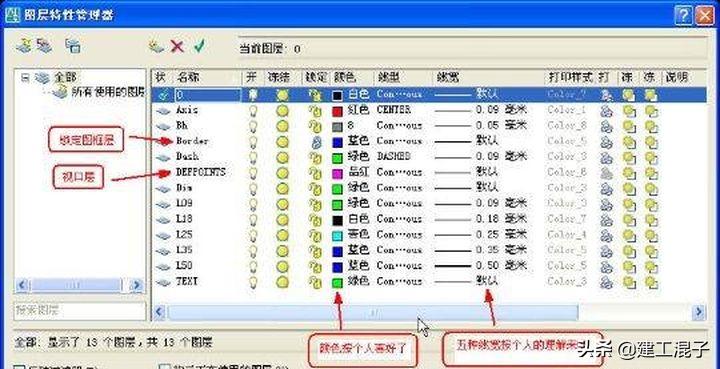Toggle plot printer icon for Axis layer

tap(607, 111)
